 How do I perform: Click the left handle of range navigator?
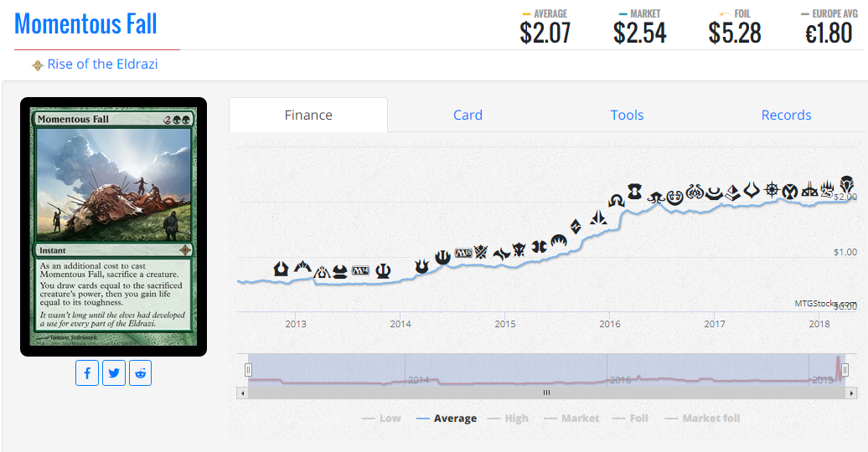click(x=248, y=370)
